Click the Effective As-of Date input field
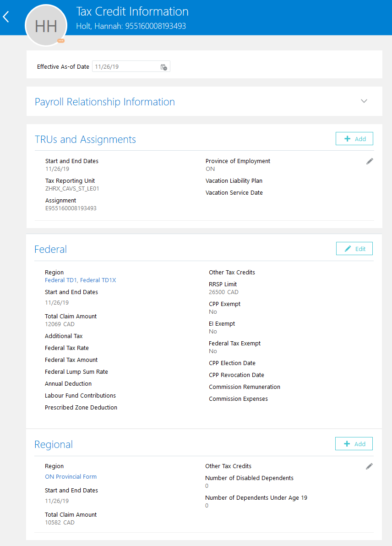Image resolution: width=392 pixels, height=546 pixels. pyautogui.click(x=125, y=67)
